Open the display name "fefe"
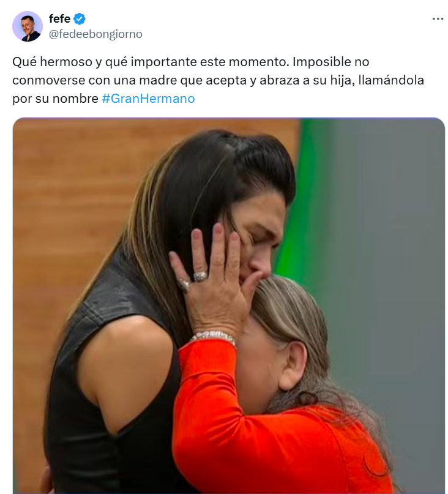This screenshot has width=448, height=494. 59,18
